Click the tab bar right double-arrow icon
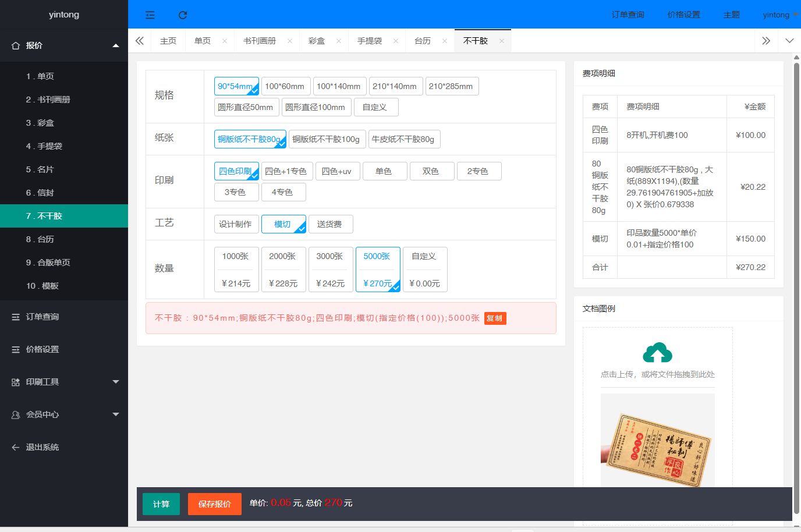This screenshot has height=532, width=801. pos(766,41)
